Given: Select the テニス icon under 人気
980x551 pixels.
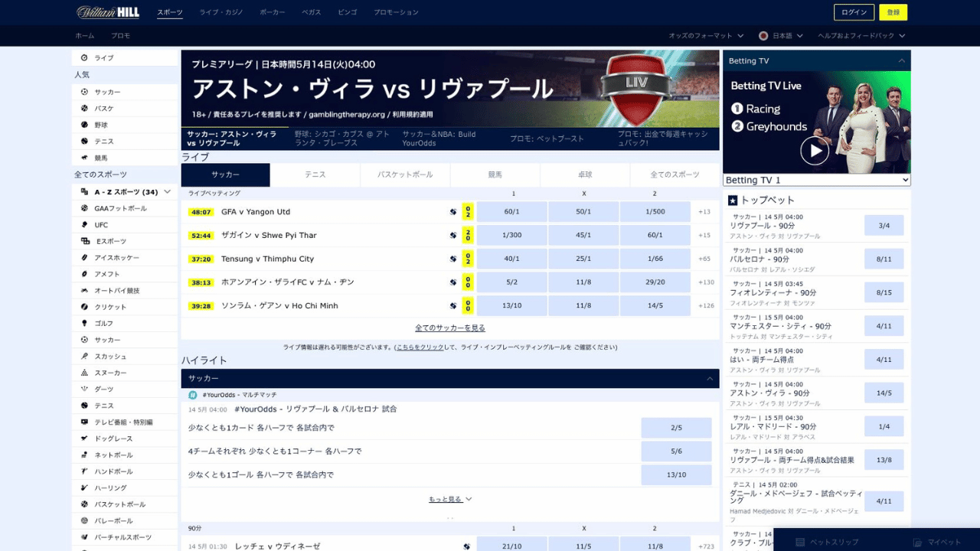Looking at the screenshot, I should point(85,142).
